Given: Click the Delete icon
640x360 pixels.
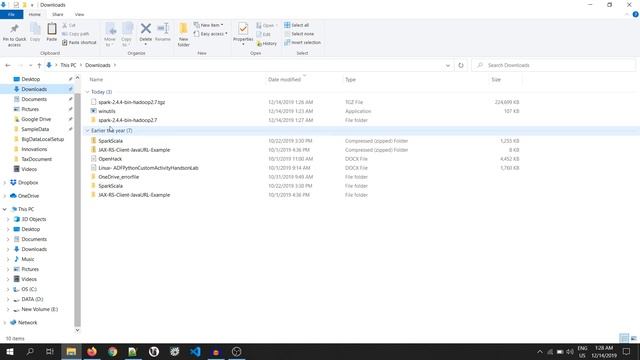Looking at the screenshot, I should 146,29.
